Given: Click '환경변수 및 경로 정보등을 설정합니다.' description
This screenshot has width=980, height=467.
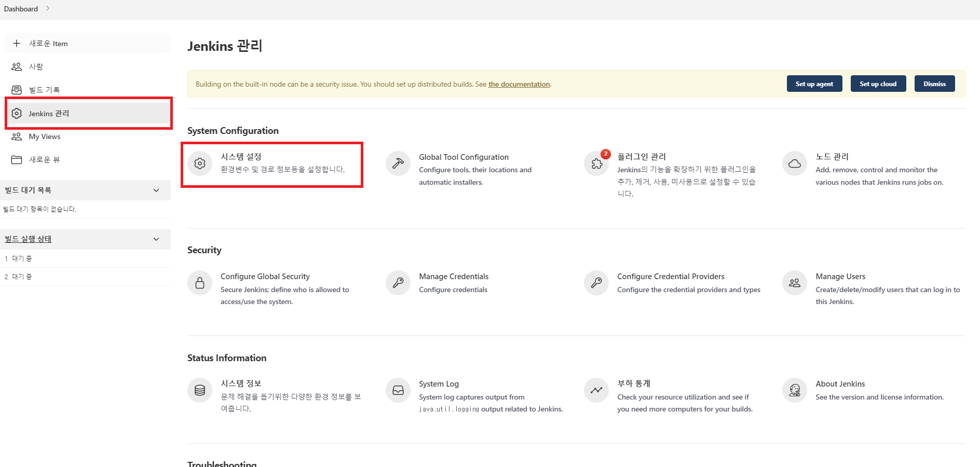Looking at the screenshot, I should pyautogui.click(x=283, y=170).
